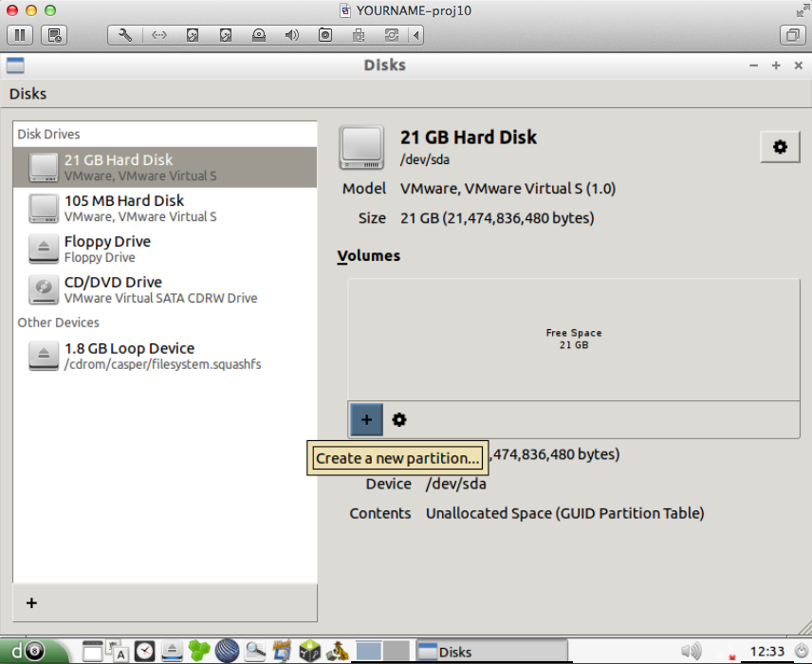
Task: Click the sound speaker icon in VMware toolbar
Action: click(291, 35)
